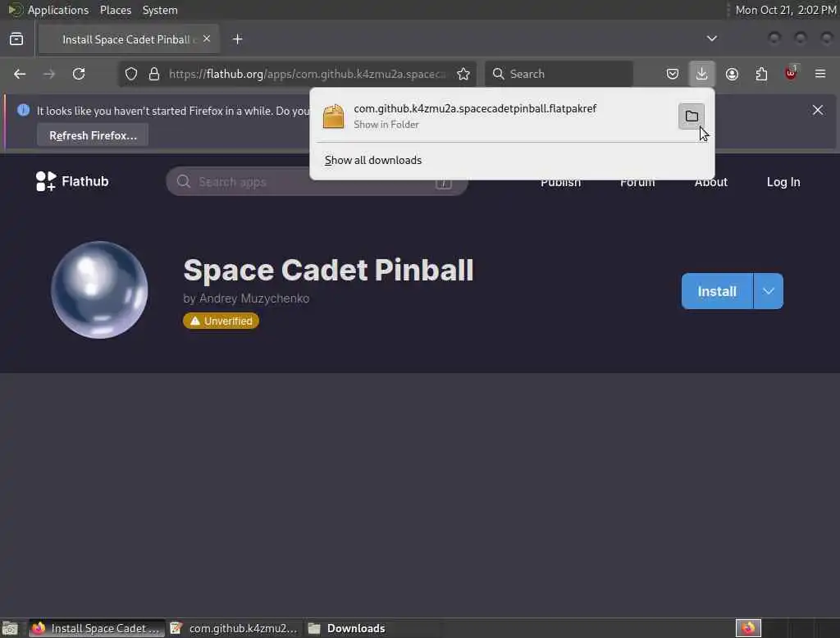Close the Install Space Cadet Pinball tab
This screenshot has height=638, width=840.
[207, 39]
